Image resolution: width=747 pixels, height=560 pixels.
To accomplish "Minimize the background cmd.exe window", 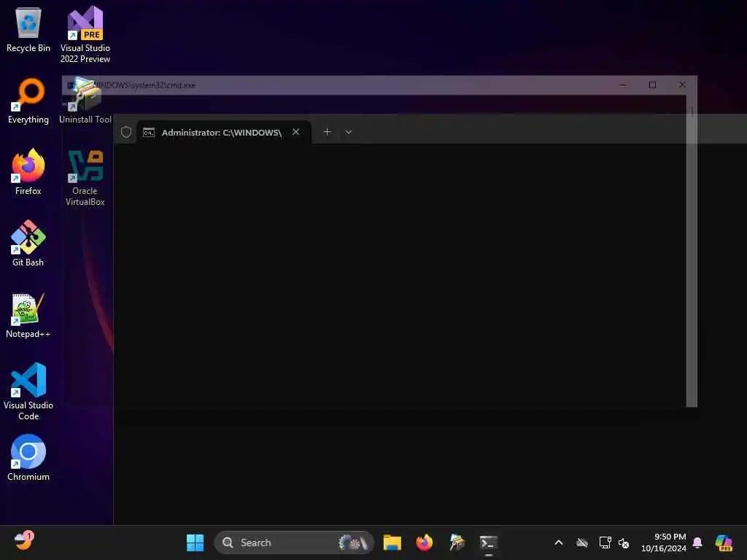I will click(x=623, y=85).
